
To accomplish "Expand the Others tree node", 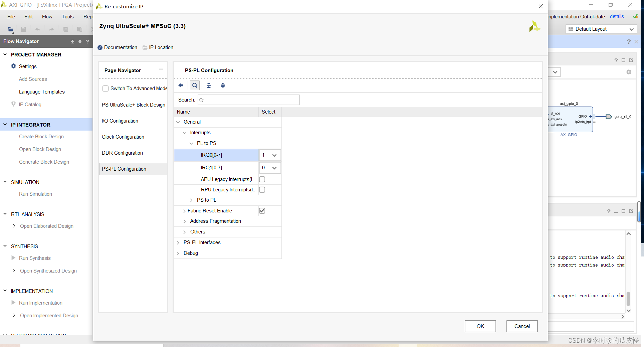I will (x=185, y=232).
